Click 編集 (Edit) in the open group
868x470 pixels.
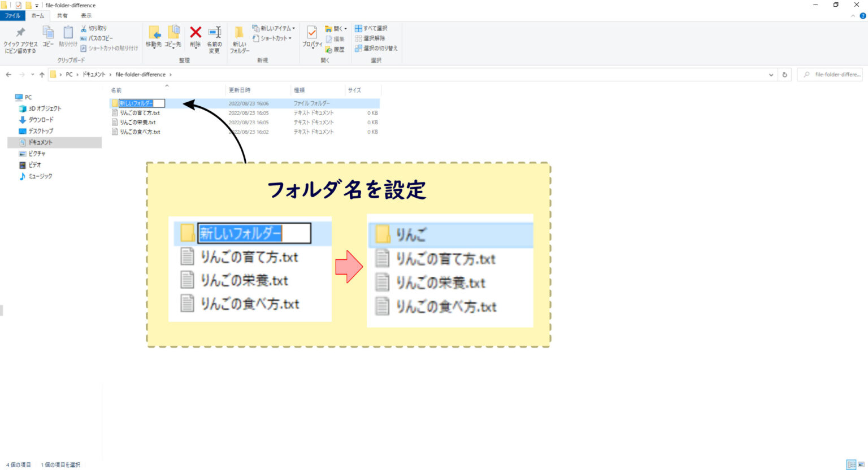(x=335, y=39)
